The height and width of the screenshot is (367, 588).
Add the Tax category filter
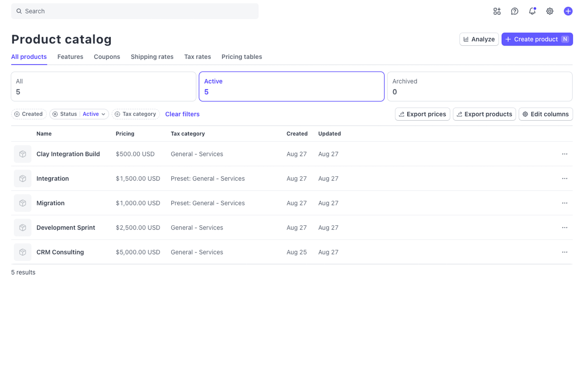pyautogui.click(x=136, y=114)
